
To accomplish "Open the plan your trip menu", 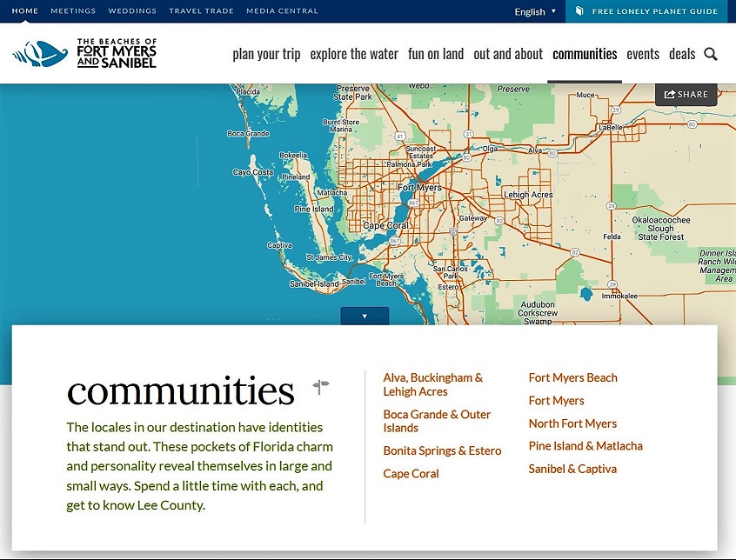I will pyautogui.click(x=266, y=55).
